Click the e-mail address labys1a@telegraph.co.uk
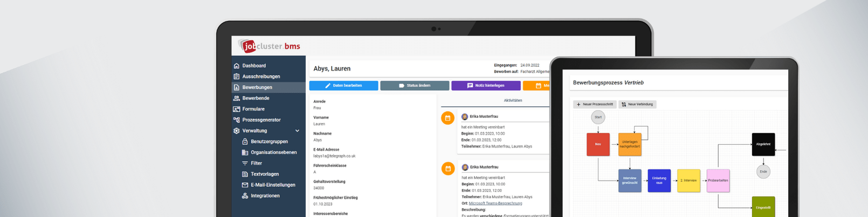This screenshot has height=217, width=868. [x=334, y=156]
